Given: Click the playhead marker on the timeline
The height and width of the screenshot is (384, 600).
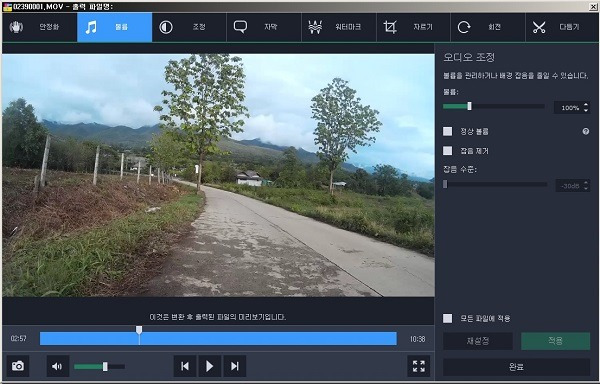Looking at the screenshot, I should 139,330.
